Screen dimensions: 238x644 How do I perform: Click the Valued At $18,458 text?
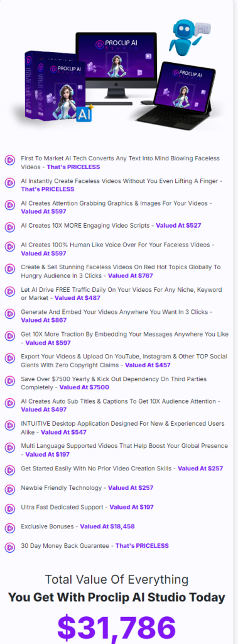click(107, 526)
